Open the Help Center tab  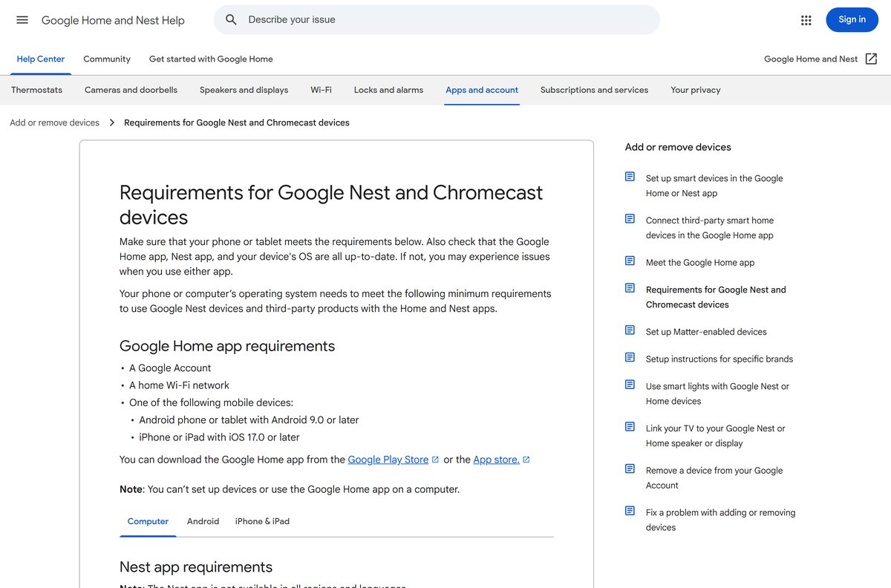point(41,59)
